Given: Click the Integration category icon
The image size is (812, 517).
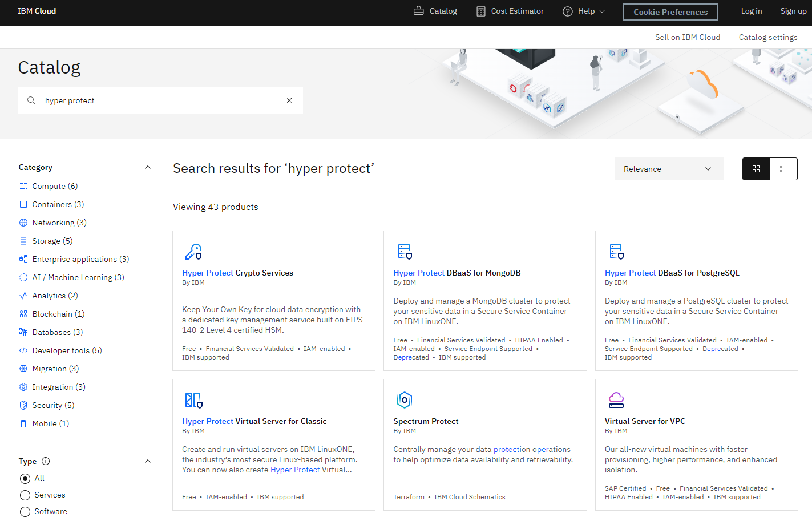Looking at the screenshot, I should click(23, 387).
